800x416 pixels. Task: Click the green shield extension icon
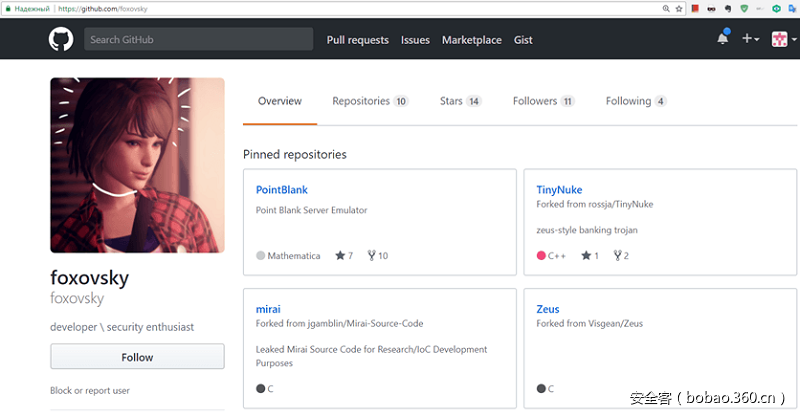[743, 8]
